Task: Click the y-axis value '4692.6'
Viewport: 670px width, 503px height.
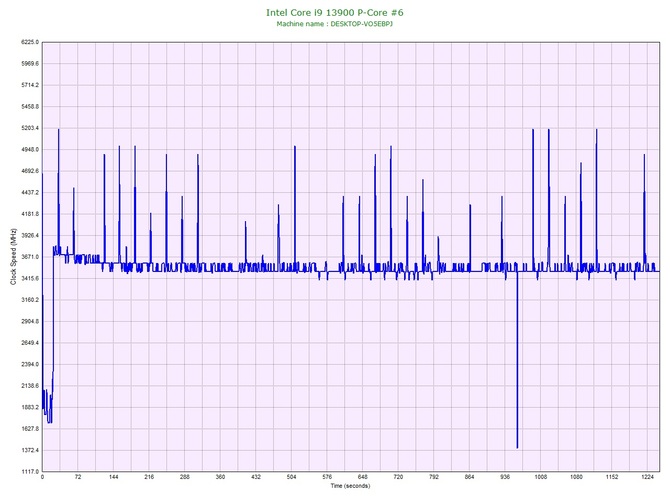Action: click(x=30, y=171)
